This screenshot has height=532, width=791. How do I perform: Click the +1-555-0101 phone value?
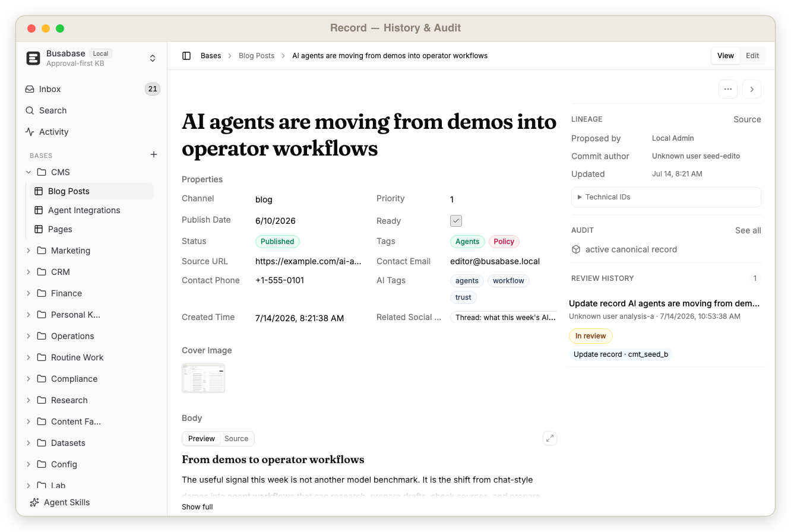[280, 280]
